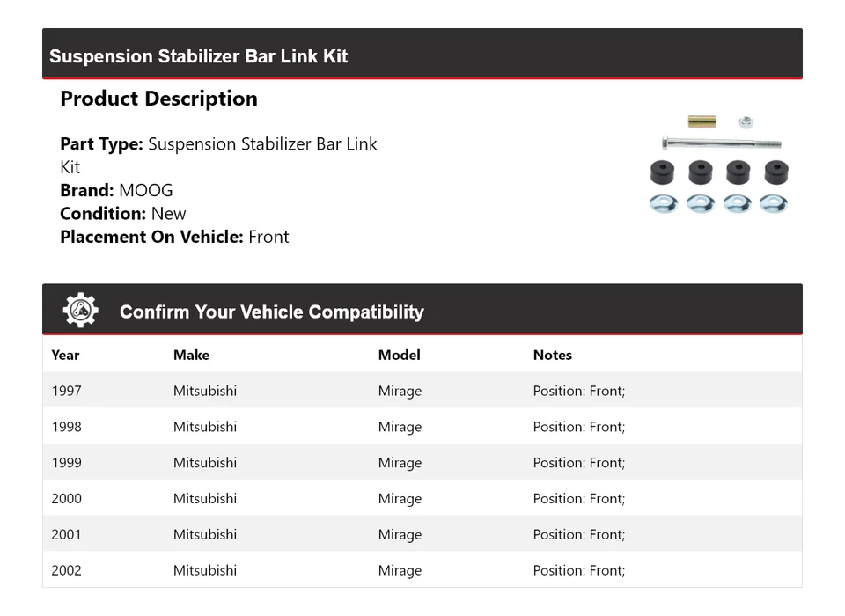Click the leftmost silver washer in the photo
The height and width of the screenshot is (616, 845).
pos(663,204)
